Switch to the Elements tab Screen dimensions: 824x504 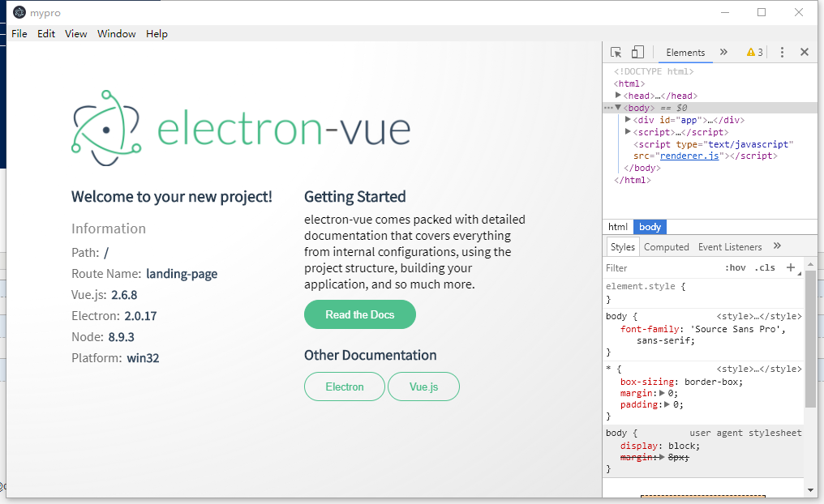[x=685, y=53]
